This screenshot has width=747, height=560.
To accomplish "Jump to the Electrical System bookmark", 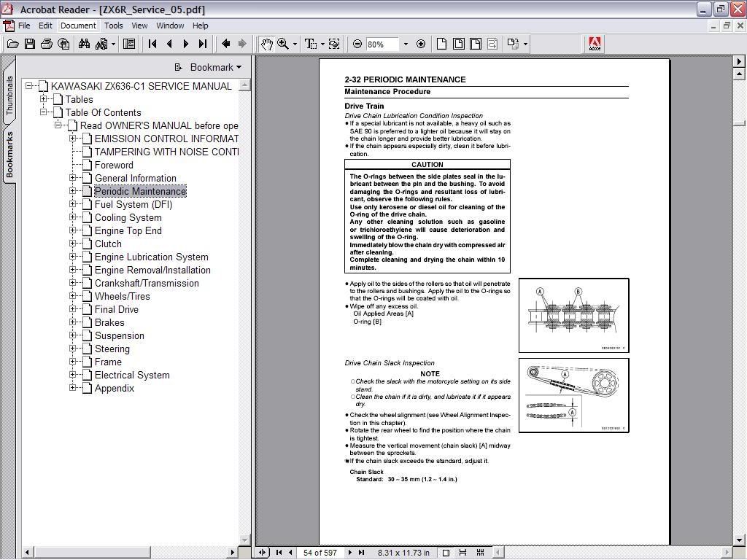I will click(132, 375).
